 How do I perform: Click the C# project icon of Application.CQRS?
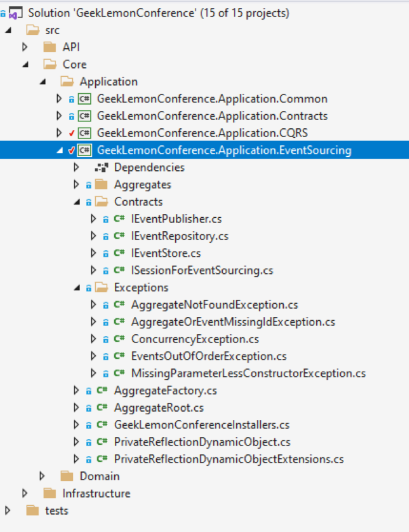(84, 133)
